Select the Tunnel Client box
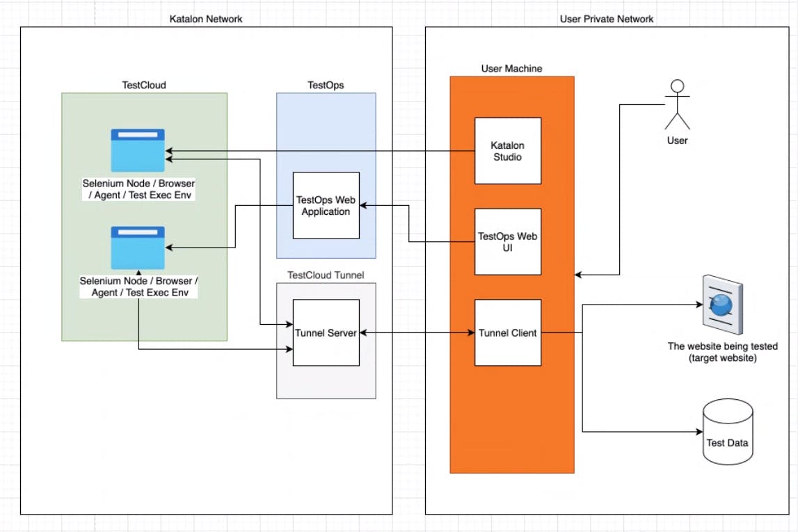 (x=507, y=332)
